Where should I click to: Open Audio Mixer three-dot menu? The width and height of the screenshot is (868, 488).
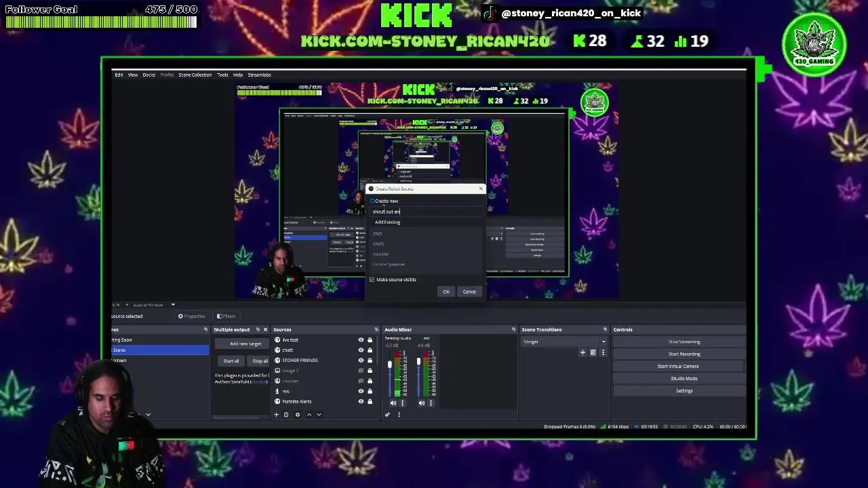399,414
